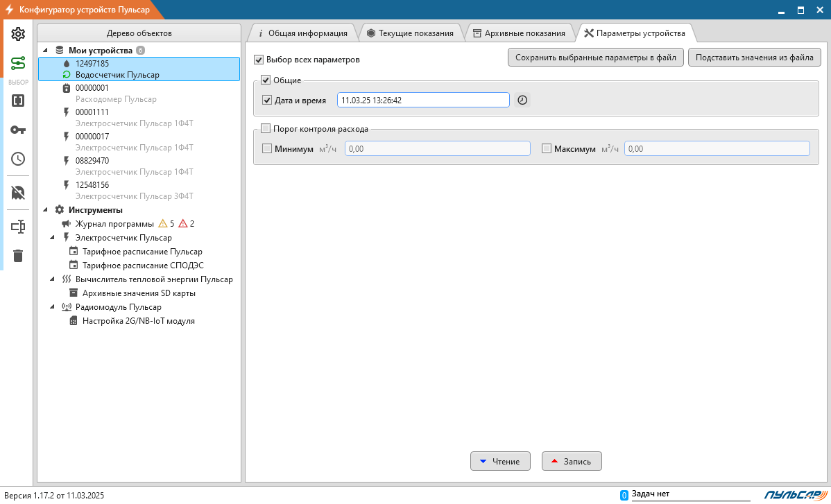Click Сохранить выбранные параметры в файл

click(596, 58)
